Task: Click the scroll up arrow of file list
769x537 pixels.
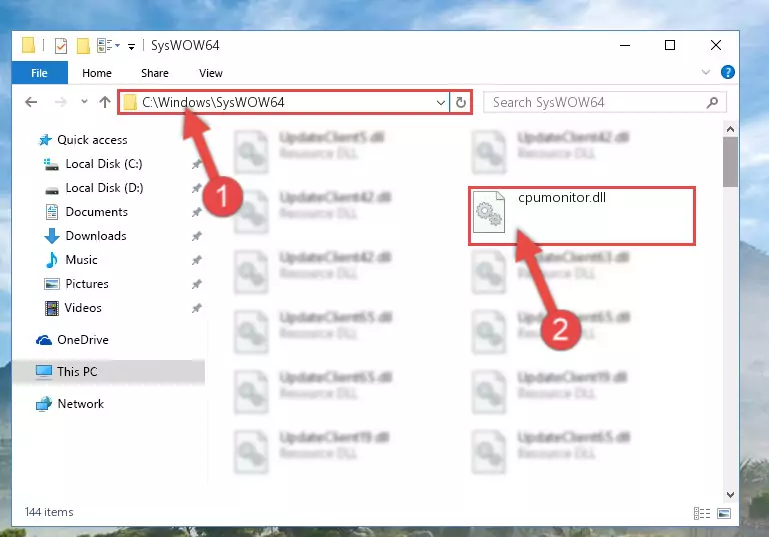Action: [730, 129]
